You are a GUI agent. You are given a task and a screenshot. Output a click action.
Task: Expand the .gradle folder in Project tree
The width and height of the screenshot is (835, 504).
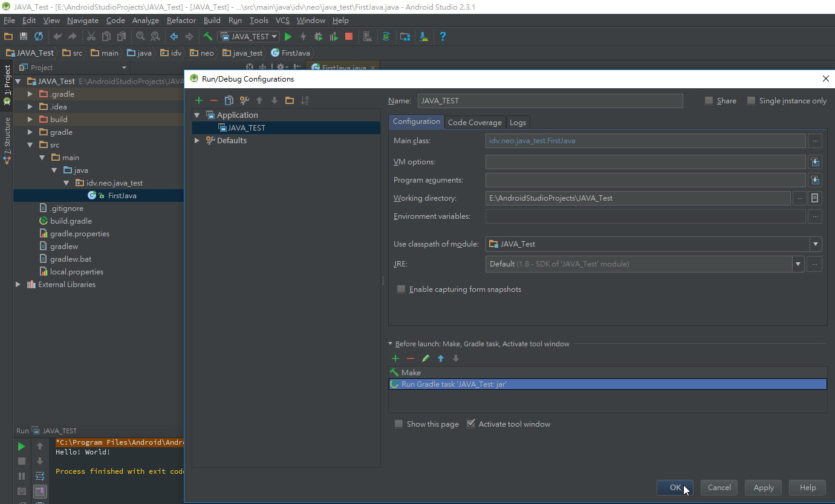click(x=30, y=94)
